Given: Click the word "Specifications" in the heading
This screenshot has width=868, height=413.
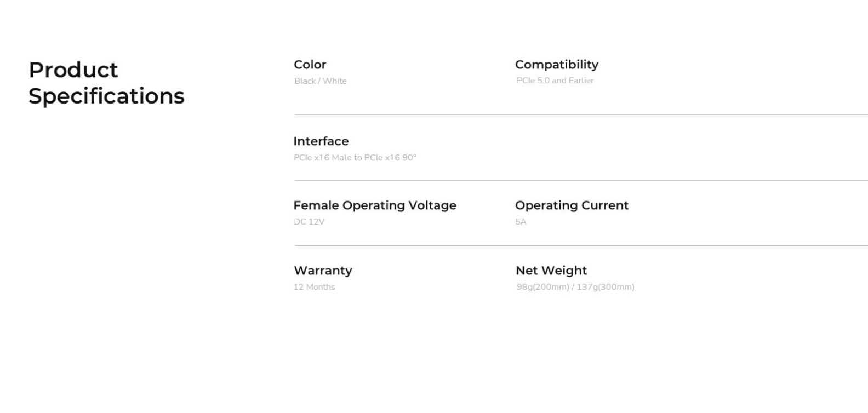Looking at the screenshot, I should click(x=106, y=96).
